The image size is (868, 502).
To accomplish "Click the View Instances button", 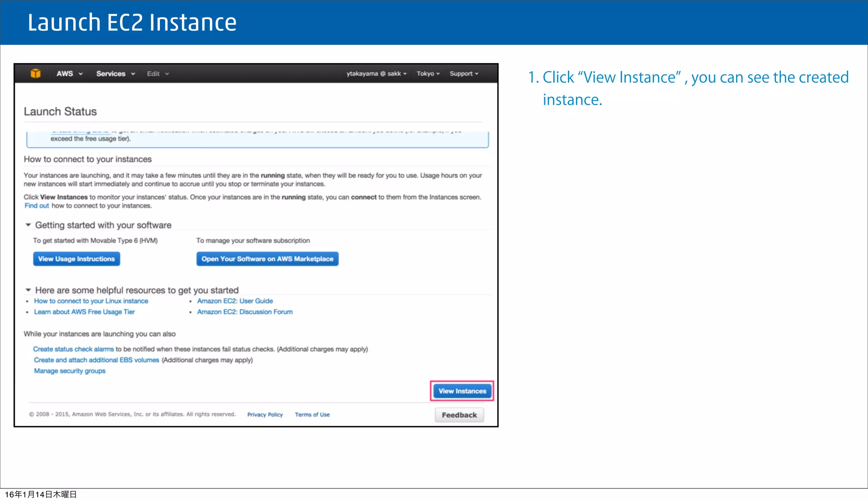I will 462,391.
